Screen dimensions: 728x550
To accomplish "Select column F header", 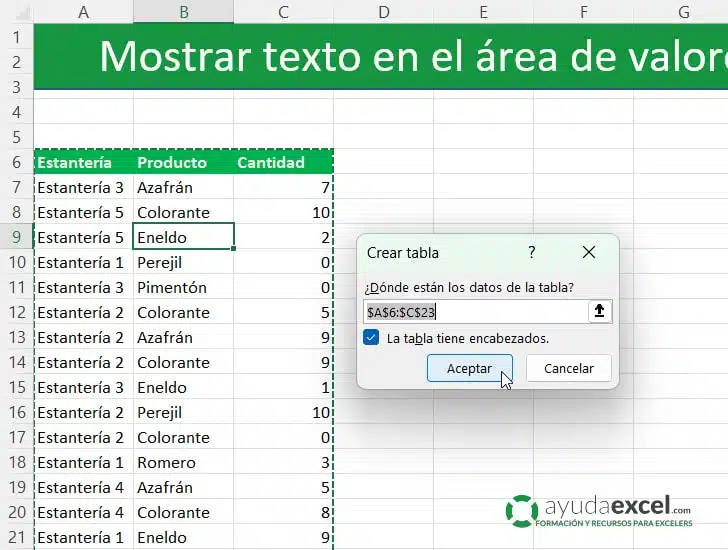I will point(584,12).
